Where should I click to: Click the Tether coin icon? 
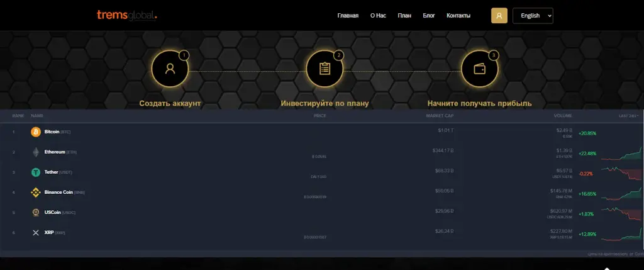(36, 172)
